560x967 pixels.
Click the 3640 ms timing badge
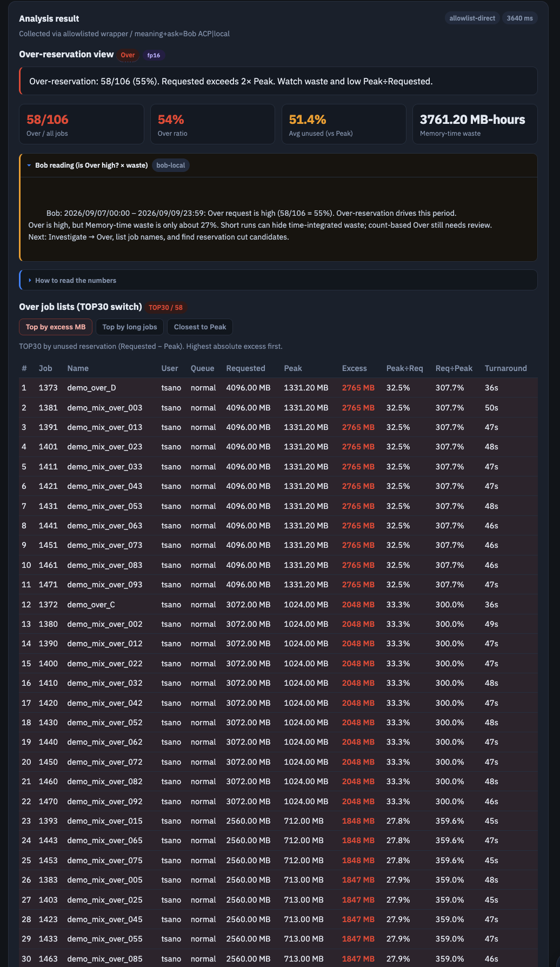[x=520, y=18]
